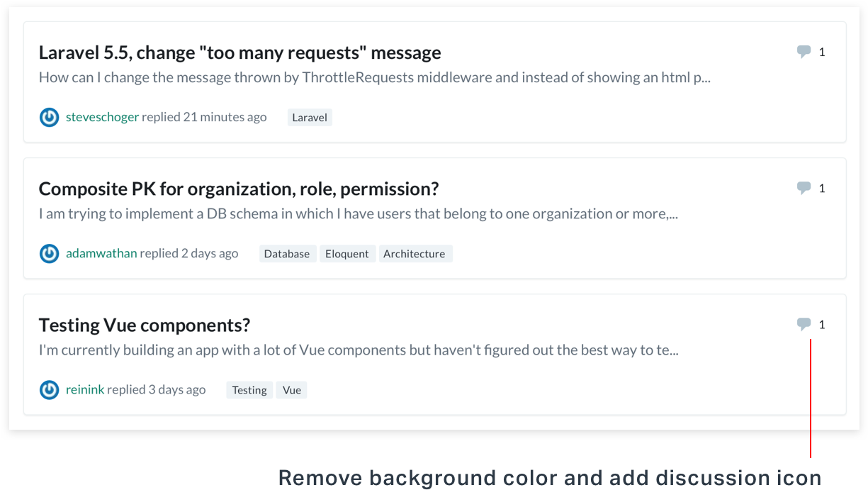
Task: Open thread titled Laravel 5.5 too many requests
Action: coord(240,52)
